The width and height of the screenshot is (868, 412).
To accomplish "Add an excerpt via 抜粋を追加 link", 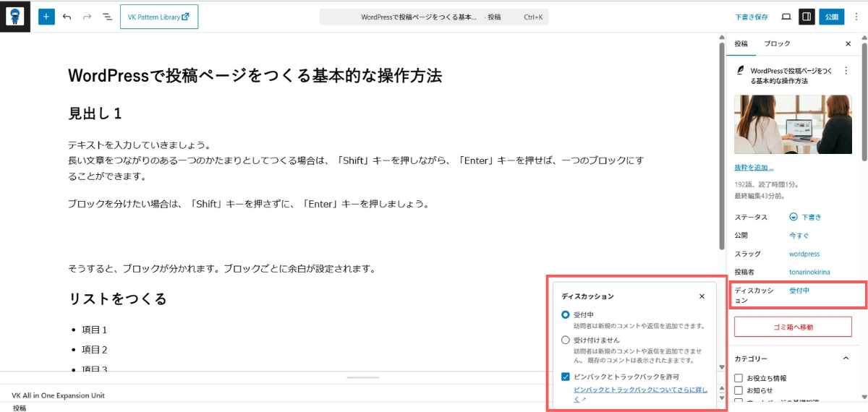I will coord(754,168).
